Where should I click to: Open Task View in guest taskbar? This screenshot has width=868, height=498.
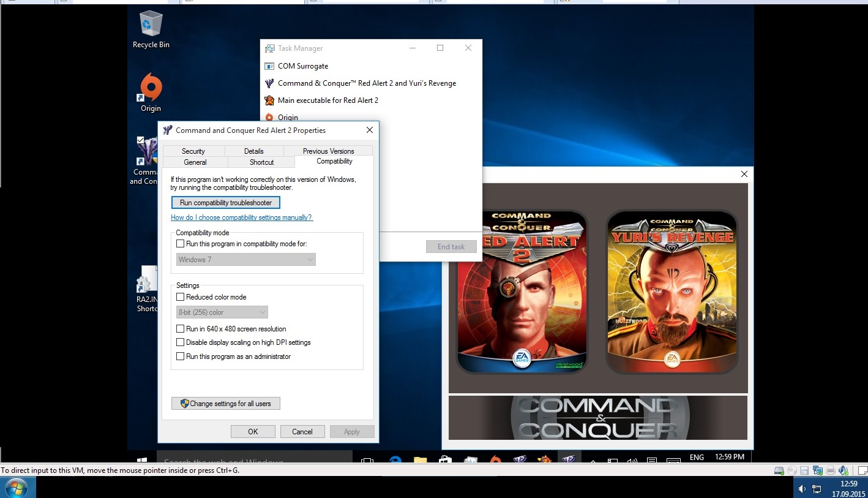(367, 459)
